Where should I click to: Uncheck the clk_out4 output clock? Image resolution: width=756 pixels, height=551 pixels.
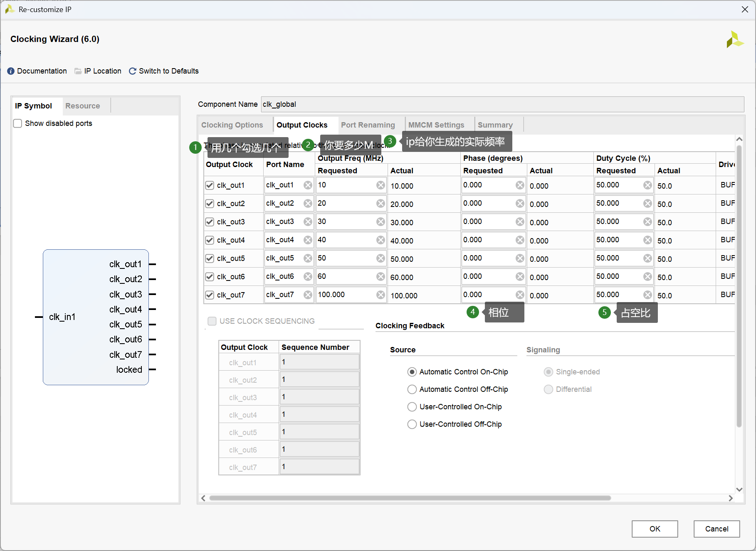pyautogui.click(x=210, y=240)
